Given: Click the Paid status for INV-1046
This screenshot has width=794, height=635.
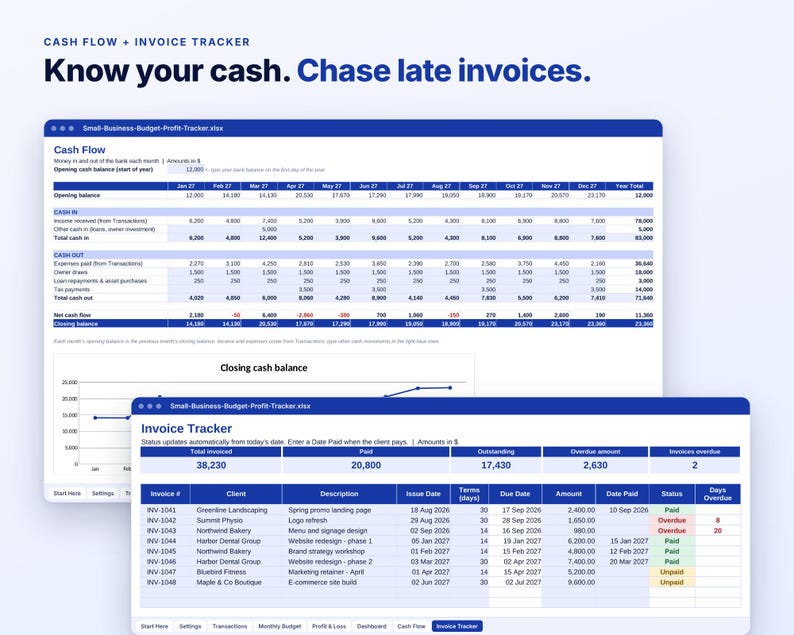Looking at the screenshot, I should [x=672, y=562].
